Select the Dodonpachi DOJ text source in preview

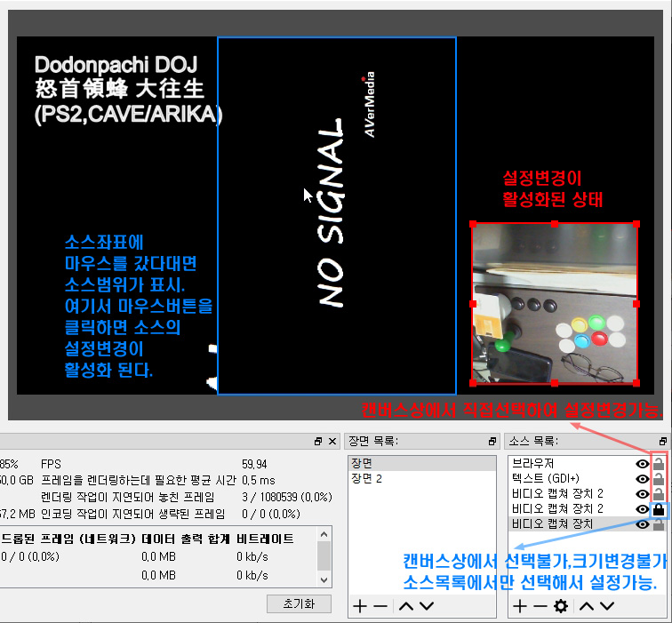coord(128,90)
